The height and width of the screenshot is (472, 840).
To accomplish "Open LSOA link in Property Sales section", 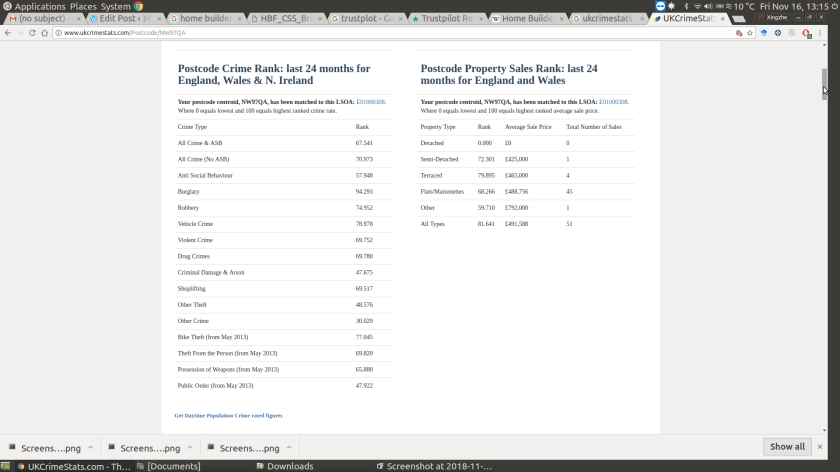I will click(x=613, y=102).
